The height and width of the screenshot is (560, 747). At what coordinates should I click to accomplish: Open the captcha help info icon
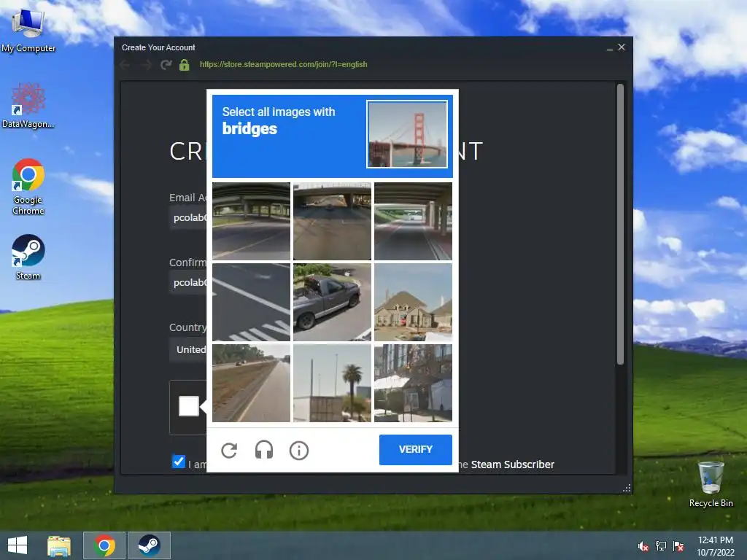tap(298, 450)
